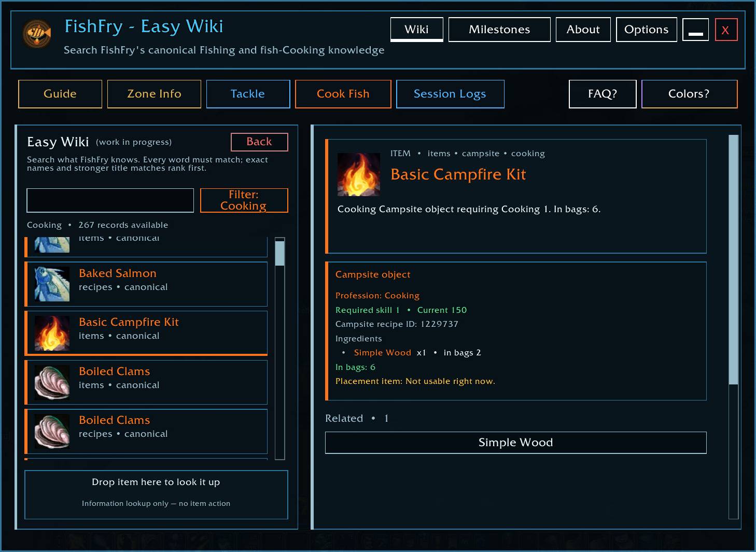This screenshot has width=756, height=552.
Task: Select Boiled Clams recipes canonical entry
Action: [146, 431]
